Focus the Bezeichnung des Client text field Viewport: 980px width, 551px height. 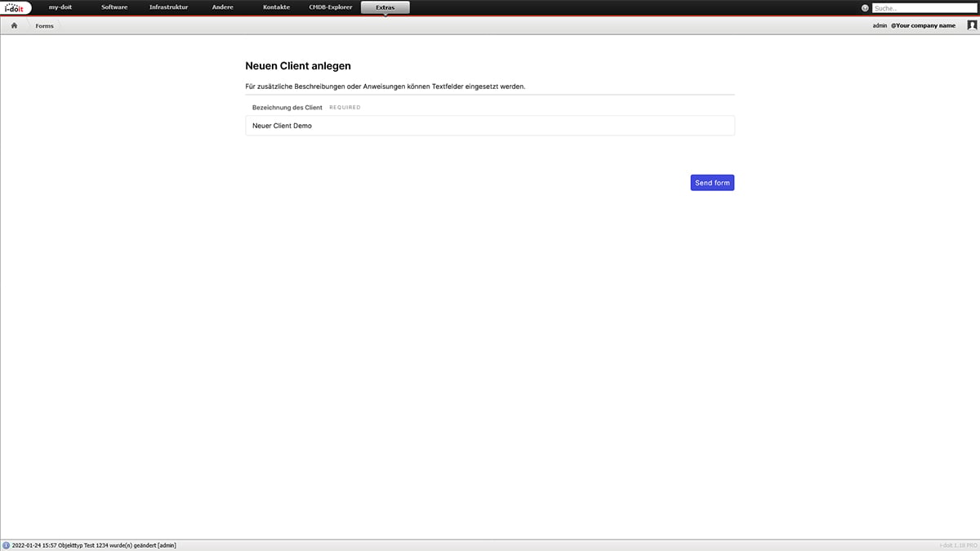point(490,126)
